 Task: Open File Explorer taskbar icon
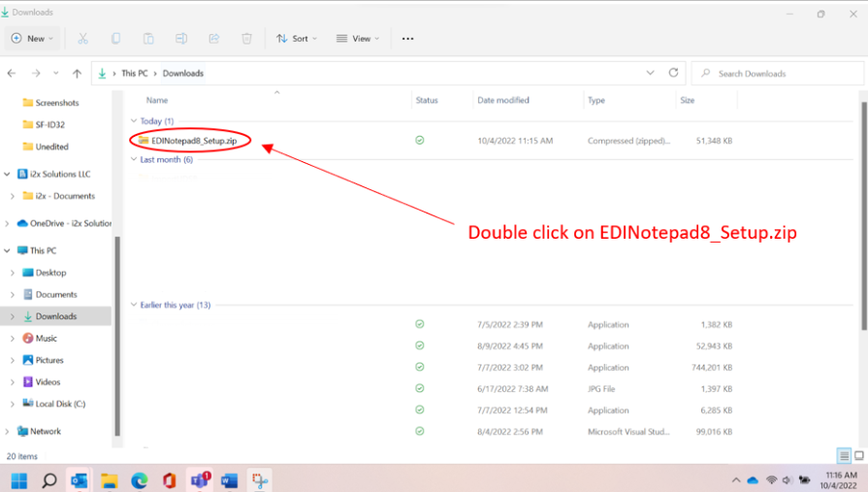coord(109,480)
